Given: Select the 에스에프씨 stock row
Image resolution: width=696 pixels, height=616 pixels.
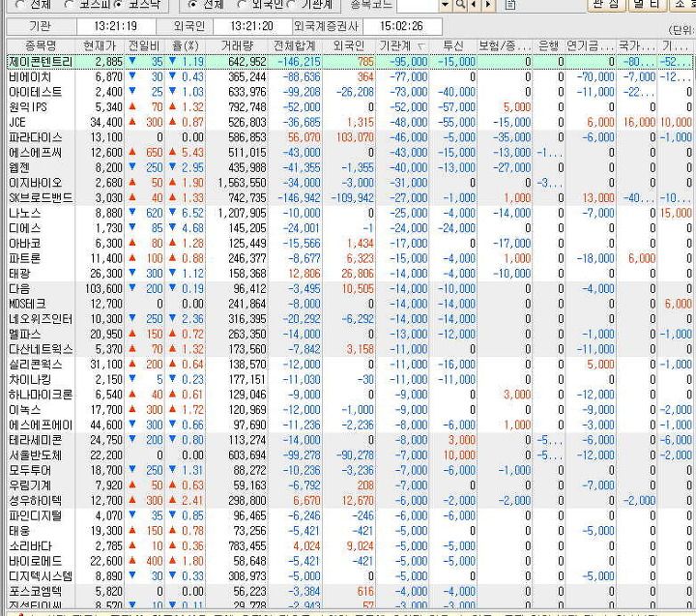Looking at the screenshot, I should (x=348, y=153).
